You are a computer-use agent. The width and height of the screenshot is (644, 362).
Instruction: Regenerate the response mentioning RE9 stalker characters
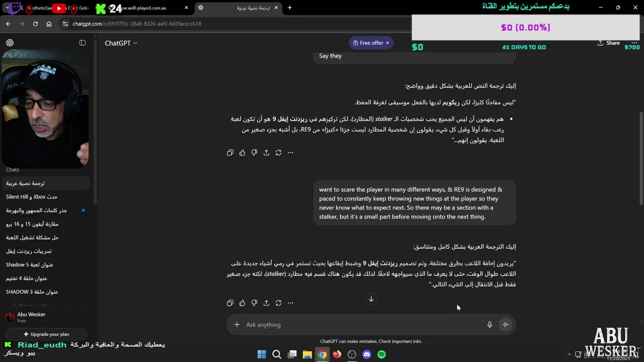(278, 152)
